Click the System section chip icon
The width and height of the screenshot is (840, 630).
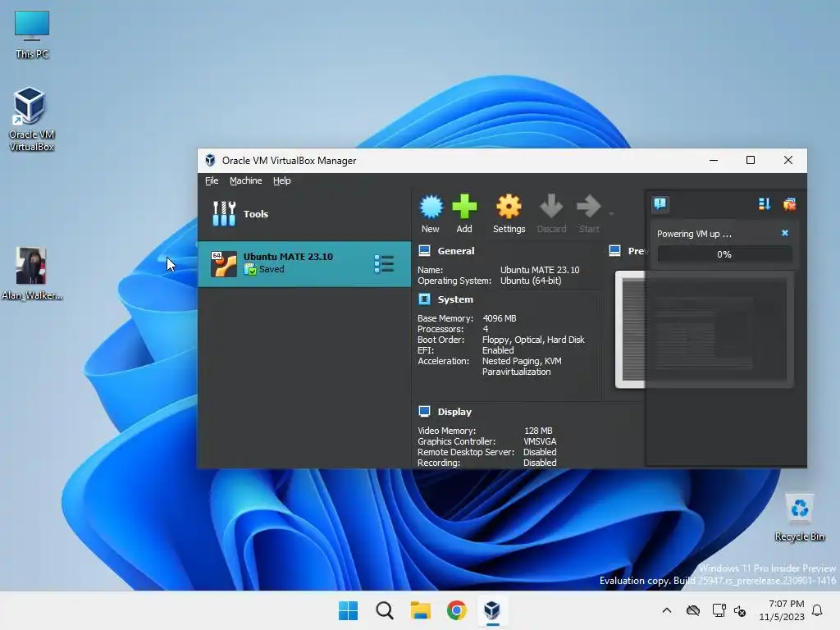[424, 299]
